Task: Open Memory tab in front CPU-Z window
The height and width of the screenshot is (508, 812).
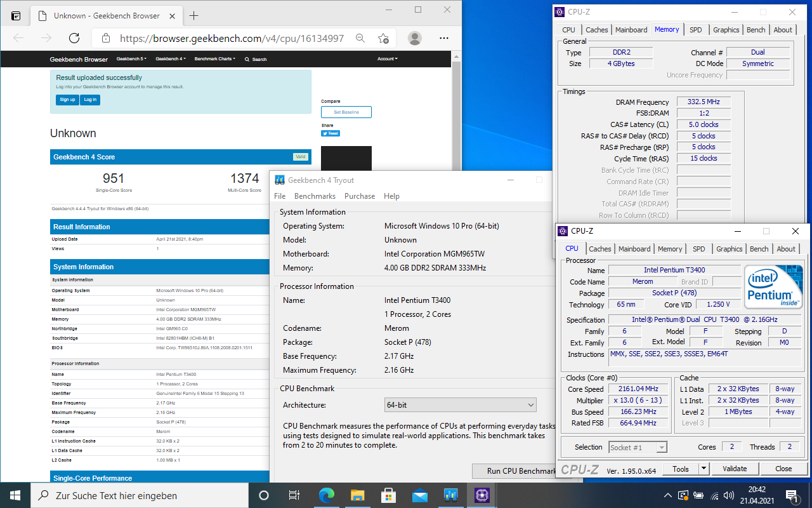Action: (x=670, y=249)
